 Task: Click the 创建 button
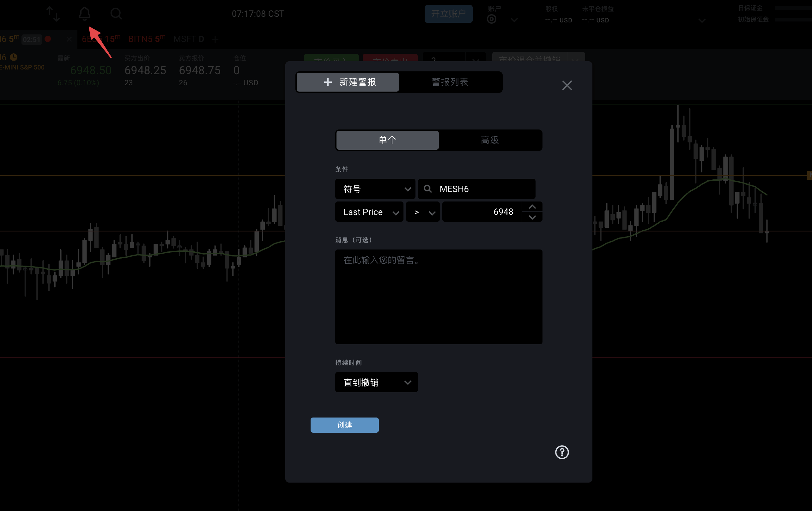click(344, 425)
